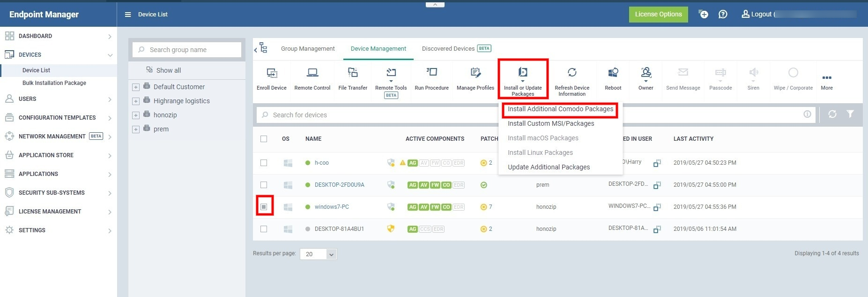Click the License Options button
868x297 pixels.
pyautogui.click(x=658, y=14)
